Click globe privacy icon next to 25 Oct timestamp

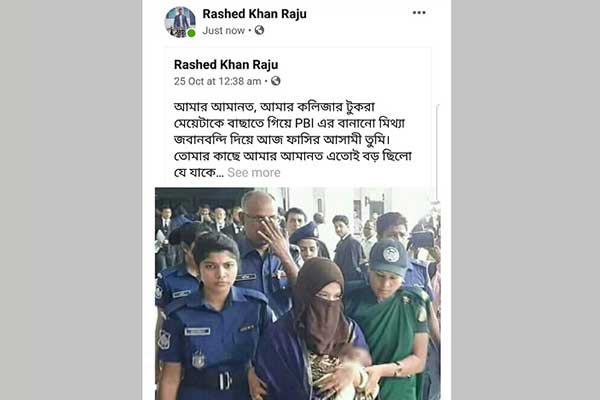(x=276, y=81)
